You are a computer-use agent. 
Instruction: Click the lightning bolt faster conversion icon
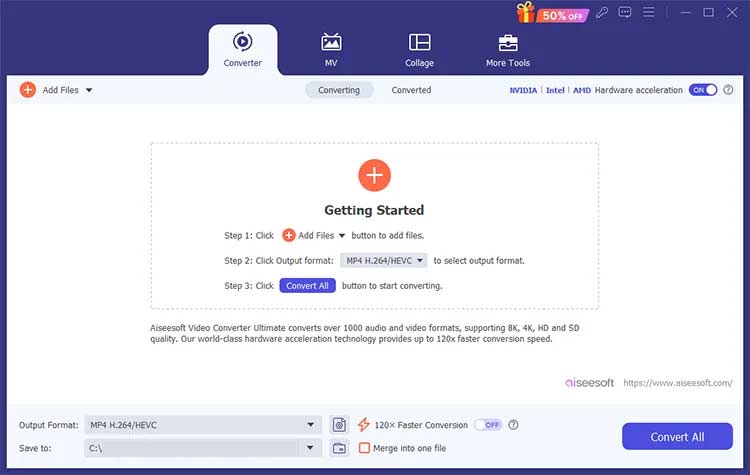coord(364,424)
